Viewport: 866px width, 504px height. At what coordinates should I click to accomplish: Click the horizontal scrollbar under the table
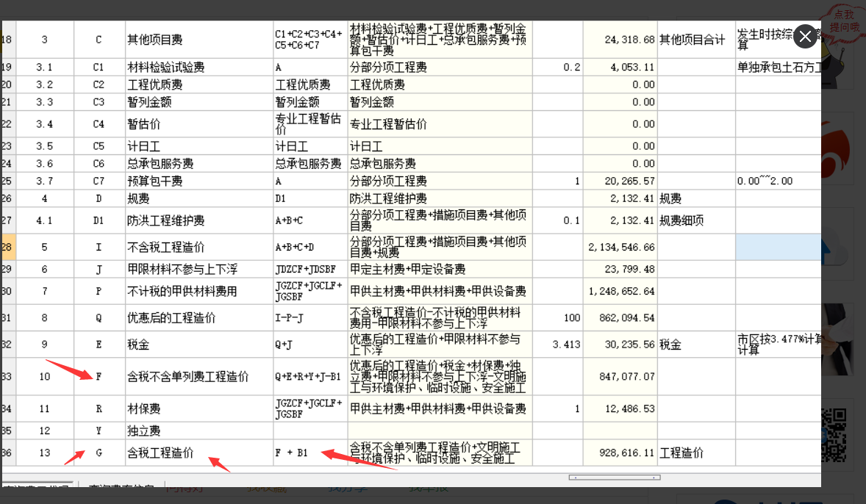(614, 478)
